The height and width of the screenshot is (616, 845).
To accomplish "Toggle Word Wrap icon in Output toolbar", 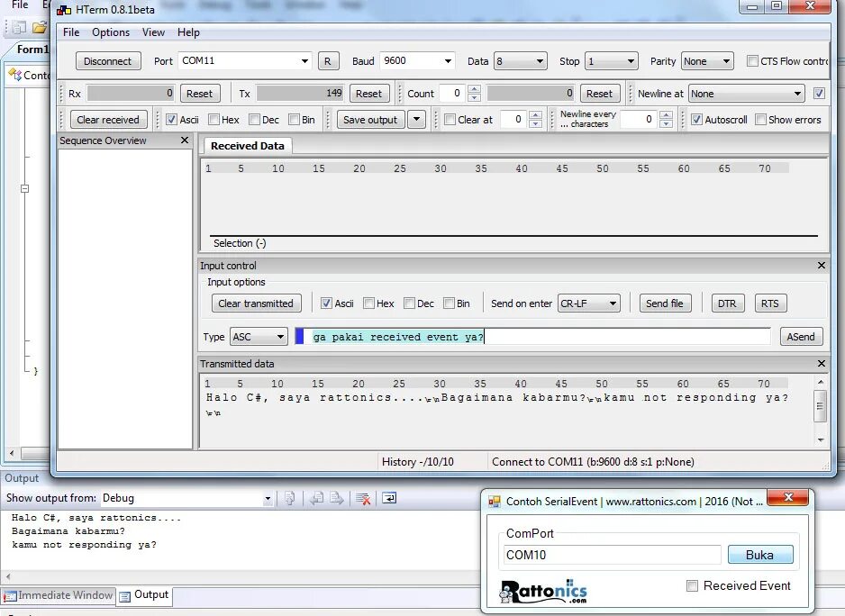I will tap(389, 499).
